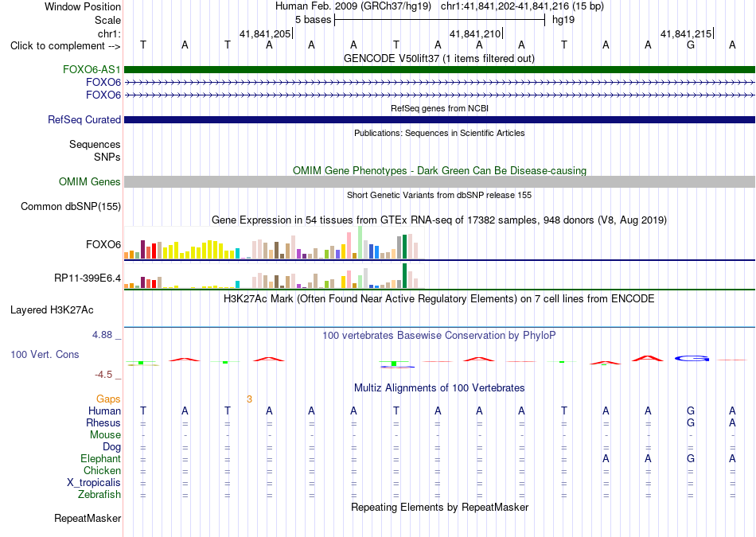Click the tall dark green bar in RP11-399E6.4 chart

pyautogui.click(x=404, y=276)
